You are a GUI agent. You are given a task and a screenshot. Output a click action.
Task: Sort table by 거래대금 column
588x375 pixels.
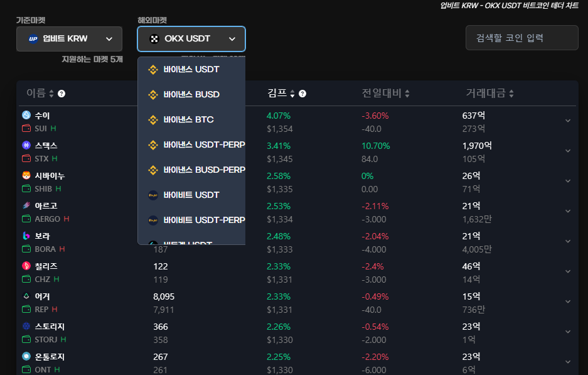coord(489,94)
